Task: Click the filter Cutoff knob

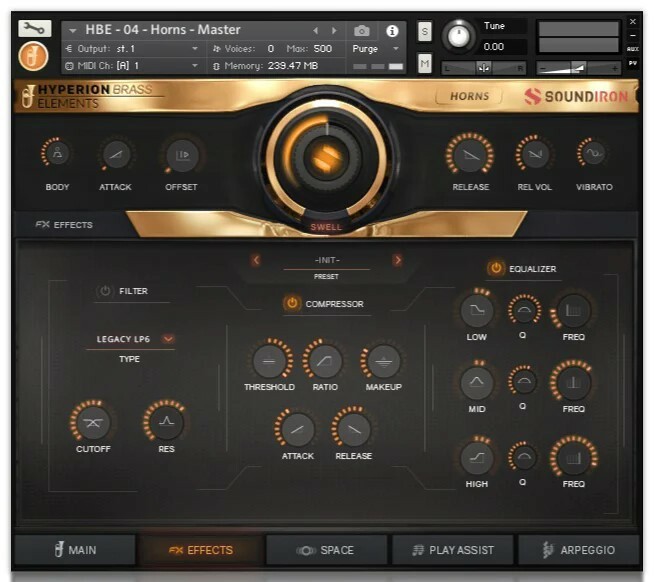Action: 93,422
